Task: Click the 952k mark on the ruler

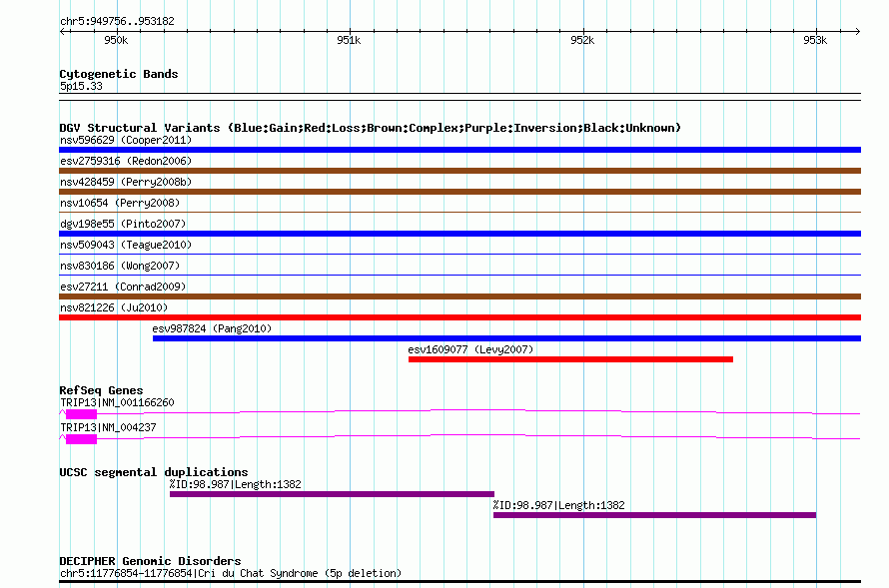Action: (582, 40)
